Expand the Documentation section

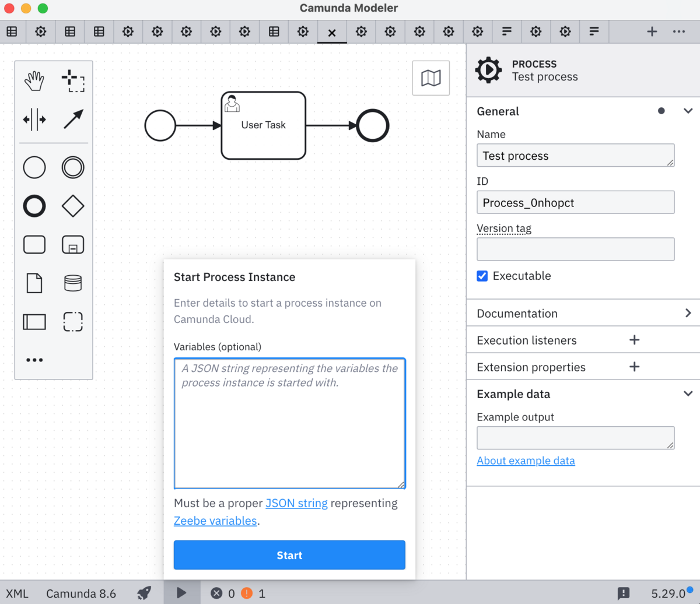click(x=583, y=313)
